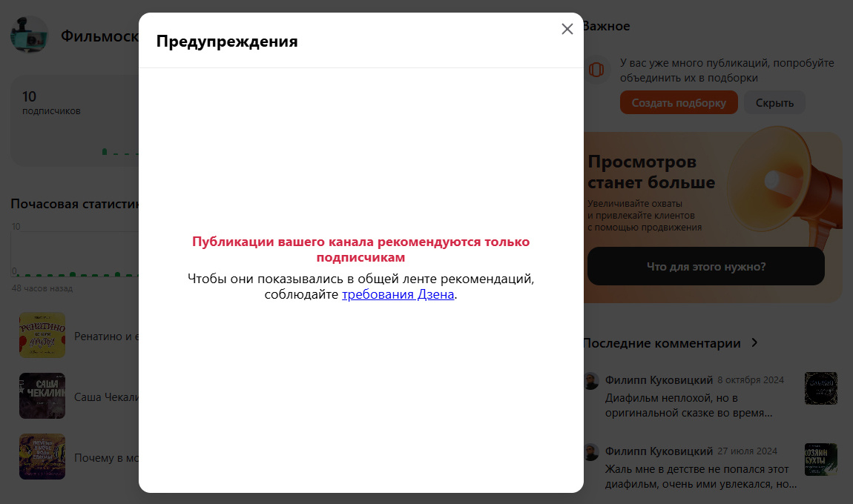Click the Скрыть button

(774, 103)
